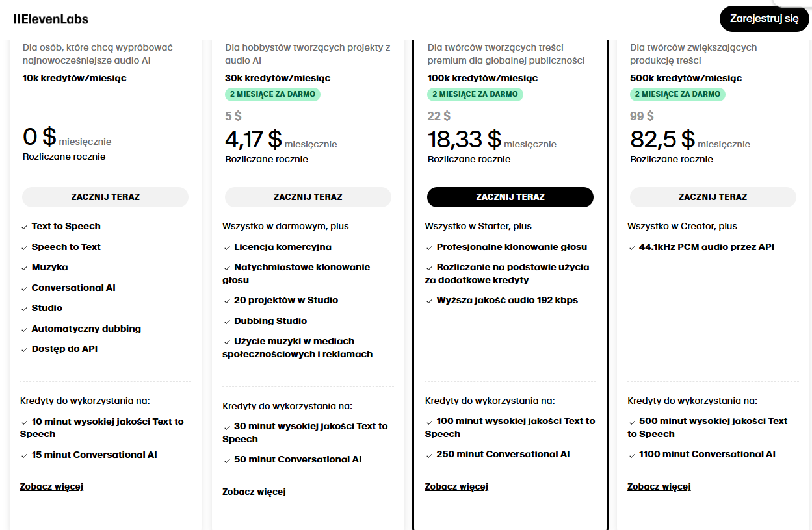This screenshot has width=812, height=530.
Task: Click the Zarejestruj się button
Action: (x=764, y=19)
